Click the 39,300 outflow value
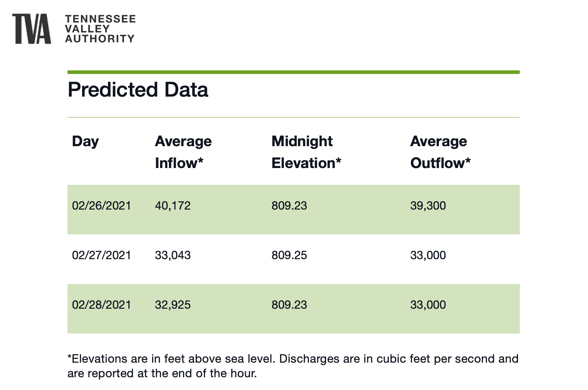The width and height of the screenshot is (588, 390). pyautogui.click(x=428, y=206)
